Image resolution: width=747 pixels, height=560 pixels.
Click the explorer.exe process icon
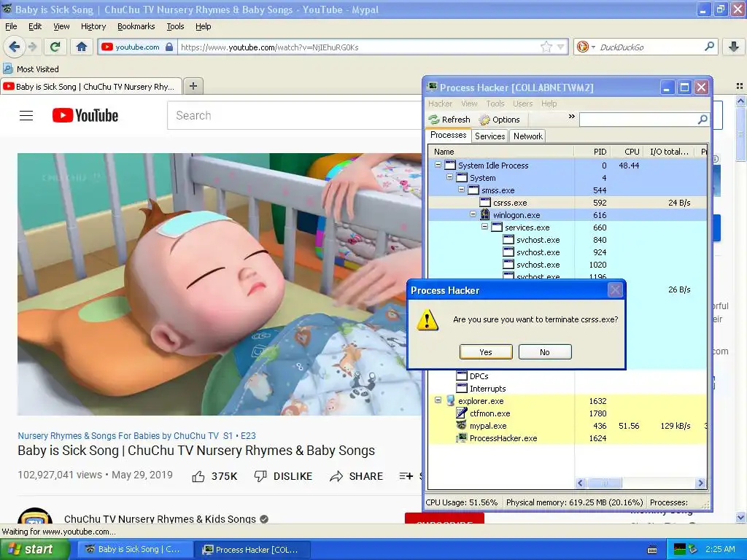point(450,401)
